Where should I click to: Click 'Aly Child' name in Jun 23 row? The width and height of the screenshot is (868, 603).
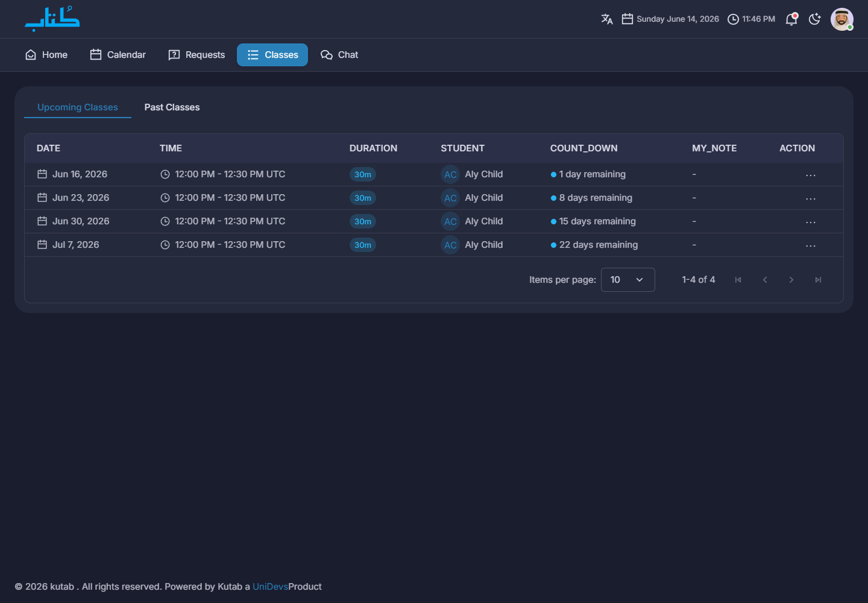(x=484, y=198)
